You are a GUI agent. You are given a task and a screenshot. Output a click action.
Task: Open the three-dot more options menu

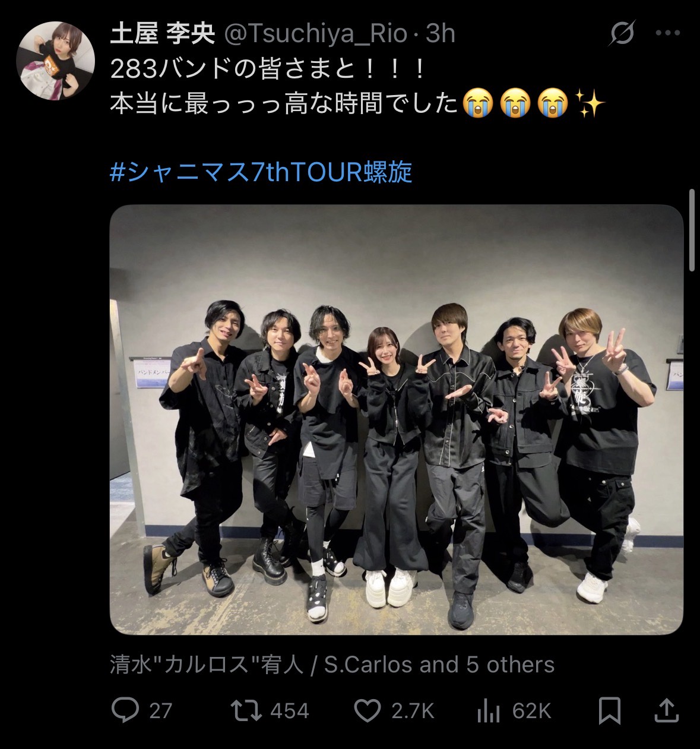(x=667, y=33)
